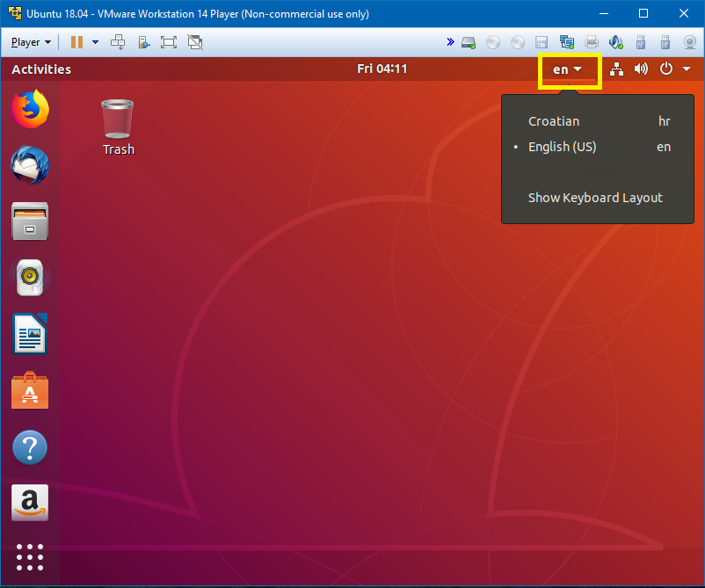This screenshot has height=588, width=705.
Task: Click the printer device icon
Action: click(x=592, y=43)
